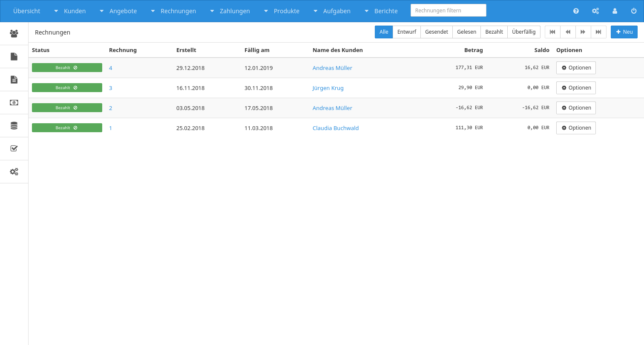Open the Berichte menu
This screenshot has height=345, width=644.
coord(381,11)
